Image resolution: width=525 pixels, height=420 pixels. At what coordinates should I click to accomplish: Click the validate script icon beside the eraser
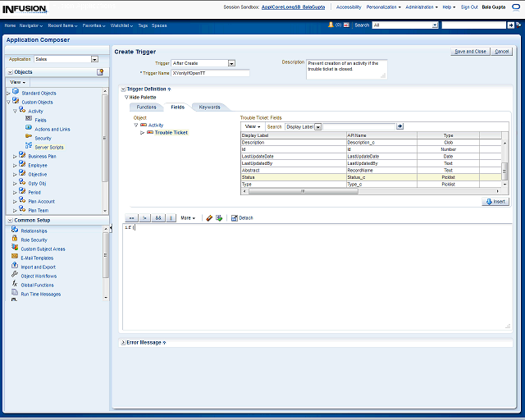tap(219, 218)
